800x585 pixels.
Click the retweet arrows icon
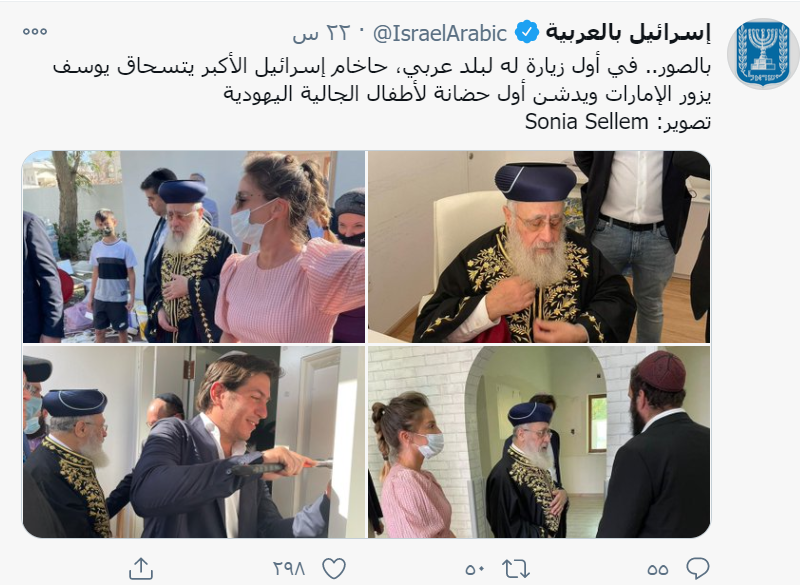pyautogui.click(x=516, y=568)
